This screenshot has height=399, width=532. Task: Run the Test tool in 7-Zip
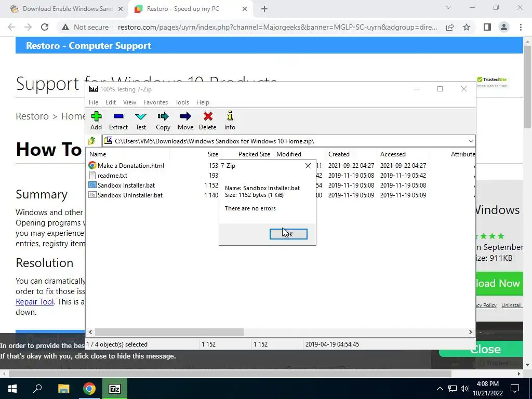click(141, 121)
